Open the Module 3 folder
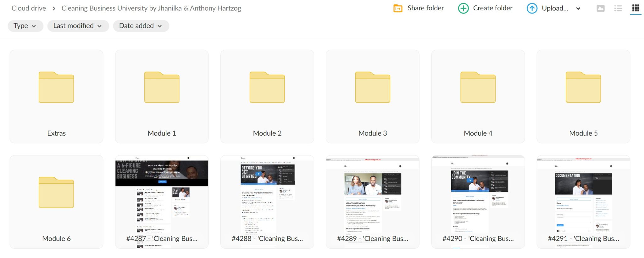The height and width of the screenshot is (258, 644). [x=373, y=96]
